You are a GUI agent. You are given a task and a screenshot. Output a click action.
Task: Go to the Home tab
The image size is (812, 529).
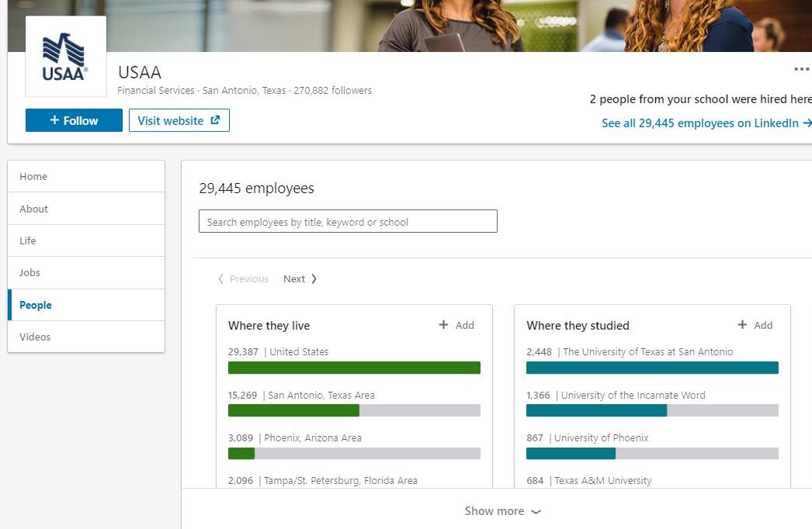pos(86,177)
